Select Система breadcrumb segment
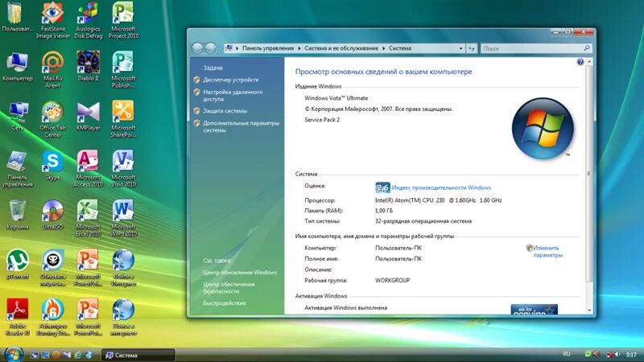The width and height of the screenshot is (644, 362). tap(400, 48)
